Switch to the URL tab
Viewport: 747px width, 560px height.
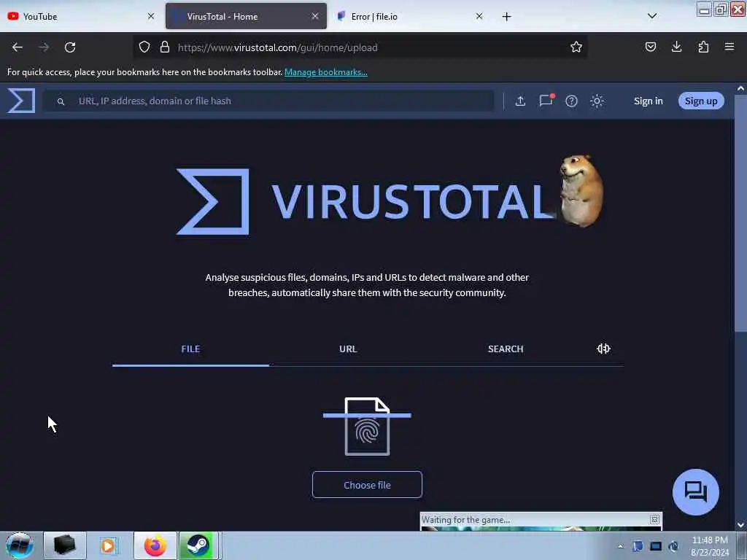pyautogui.click(x=348, y=349)
